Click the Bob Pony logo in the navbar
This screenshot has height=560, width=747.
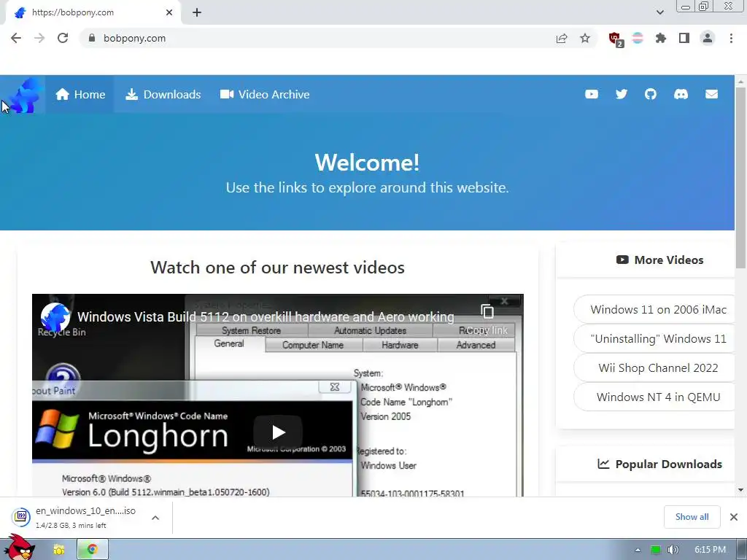(24, 95)
